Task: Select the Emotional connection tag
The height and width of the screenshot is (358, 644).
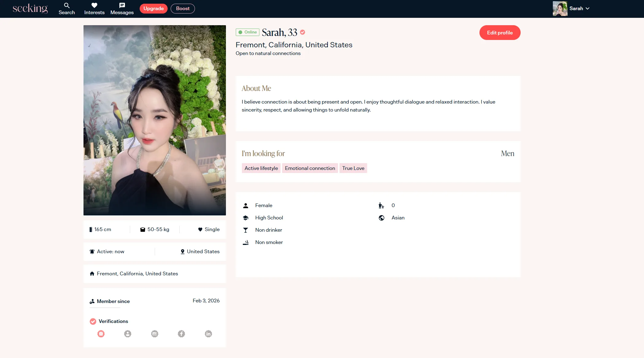Action: 310,168
